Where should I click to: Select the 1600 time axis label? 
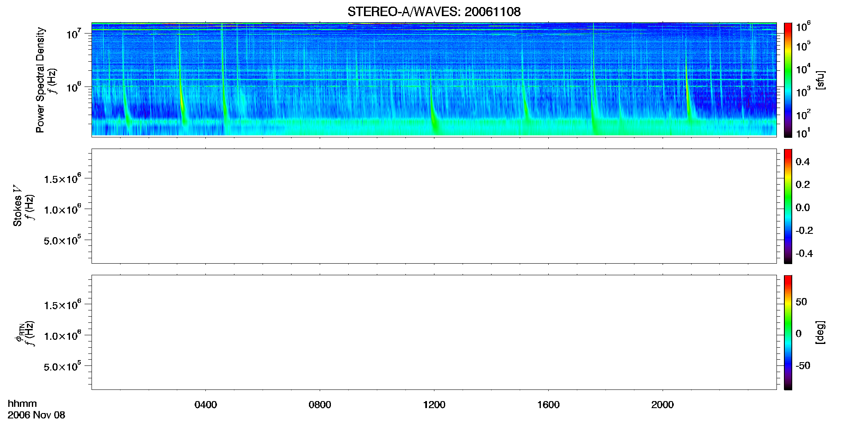click(x=548, y=405)
